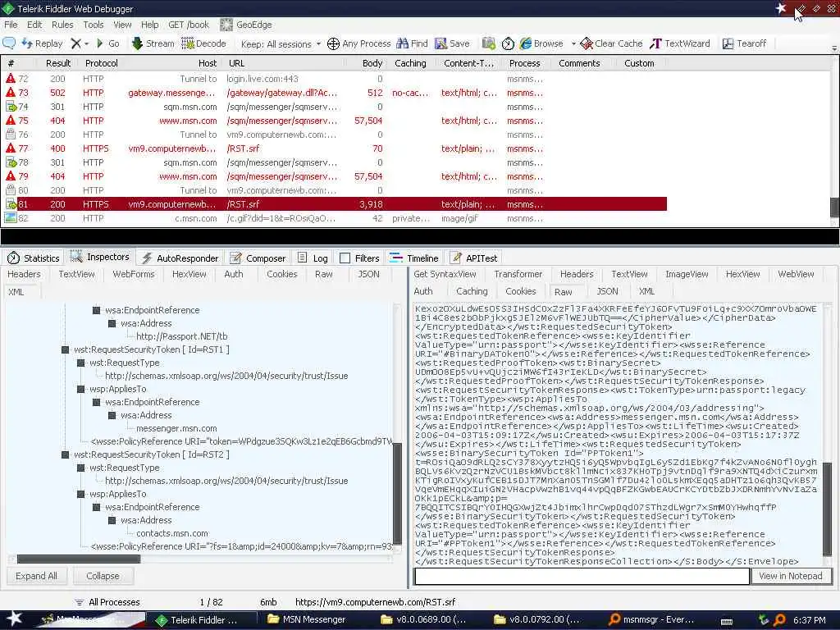840x630 pixels.
Task: Click lock icon of session 76
Action: tap(11, 135)
